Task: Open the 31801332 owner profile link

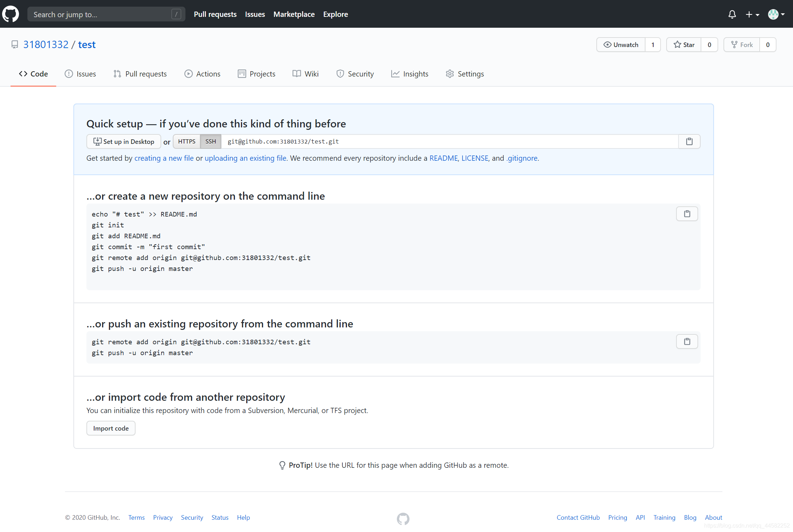Action: [x=46, y=45]
